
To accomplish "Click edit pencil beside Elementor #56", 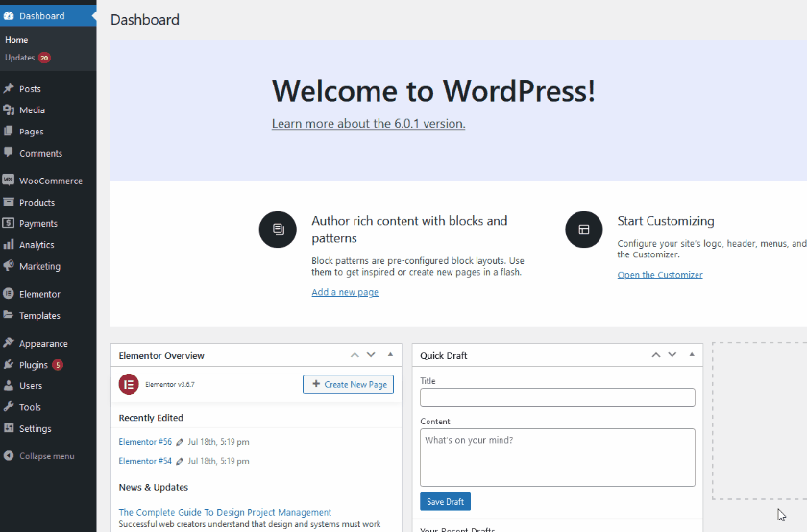I will 180,442.
